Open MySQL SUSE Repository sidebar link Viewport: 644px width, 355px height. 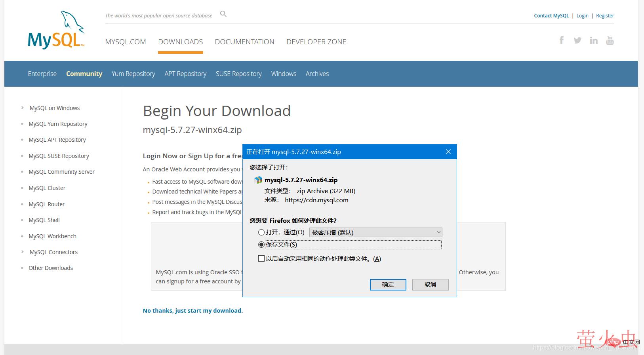click(x=59, y=156)
